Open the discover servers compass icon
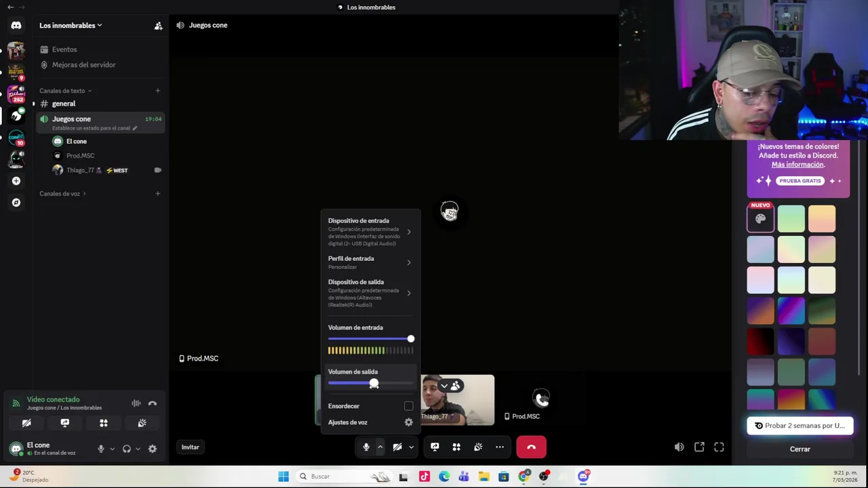Viewport: 868px width, 488px height. 16,203
